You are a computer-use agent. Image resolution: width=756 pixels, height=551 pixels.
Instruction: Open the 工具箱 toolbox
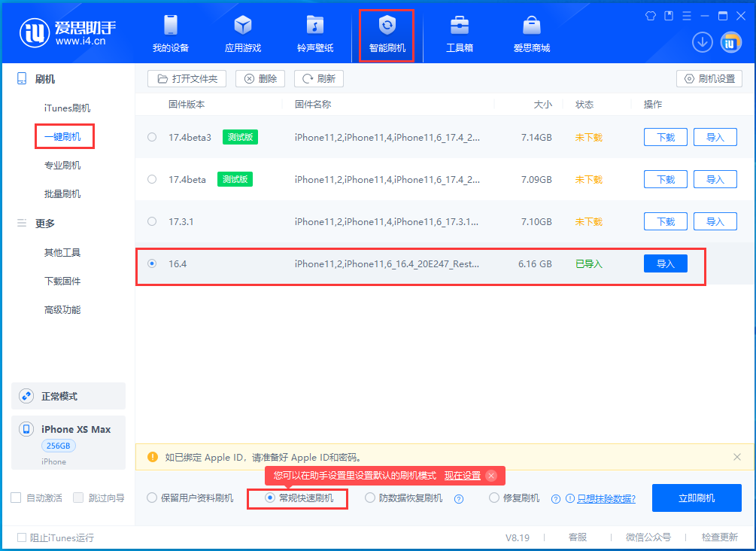click(459, 34)
